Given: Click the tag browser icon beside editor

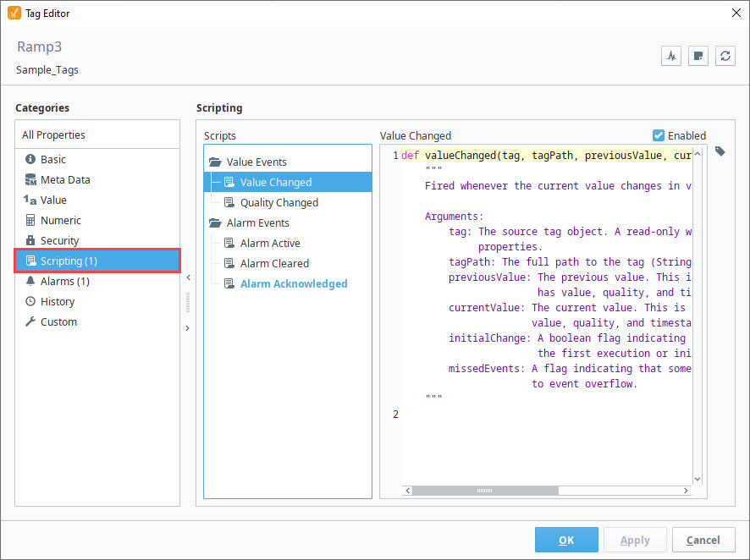Looking at the screenshot, I should [x=720, y=152].
